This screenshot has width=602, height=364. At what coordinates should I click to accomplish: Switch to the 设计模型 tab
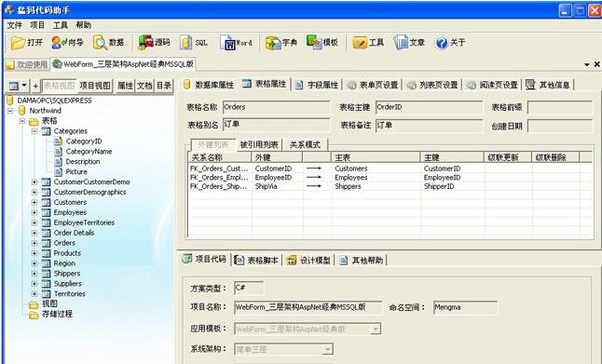309,261
